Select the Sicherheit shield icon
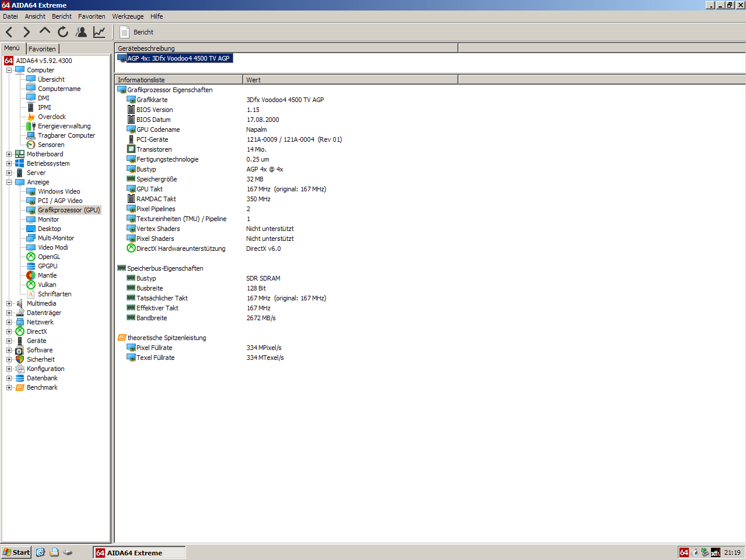746x560 pixels. pyautogui.click(x=20, y=359)
